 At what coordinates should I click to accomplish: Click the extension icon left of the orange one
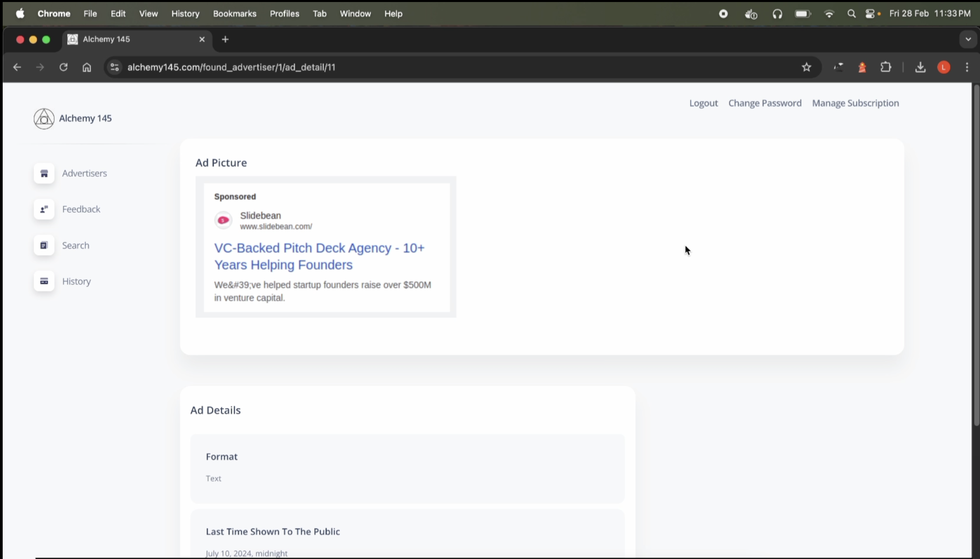tap(839, 68)
